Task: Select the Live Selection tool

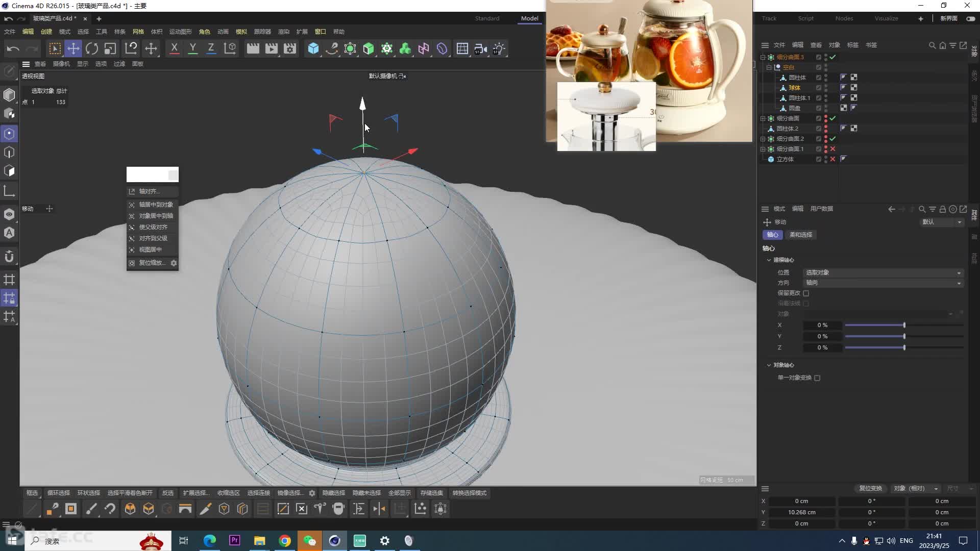Action: 55,48
